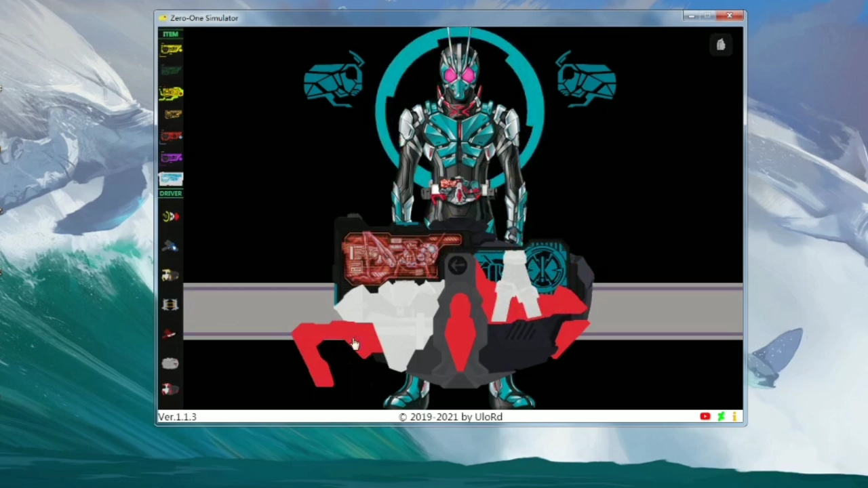This screenshot has width=868, height=488.
Task: Select the bright yellow-green Progrise Key item
Action: coord(171,92)
